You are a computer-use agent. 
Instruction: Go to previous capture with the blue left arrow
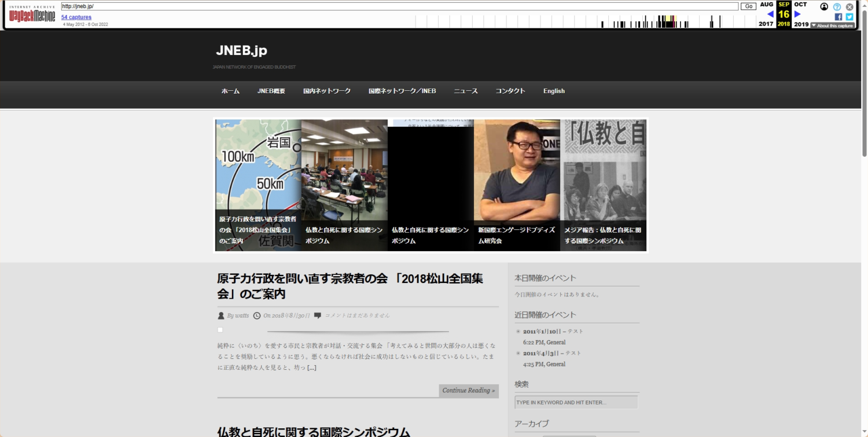click(770, 14)
